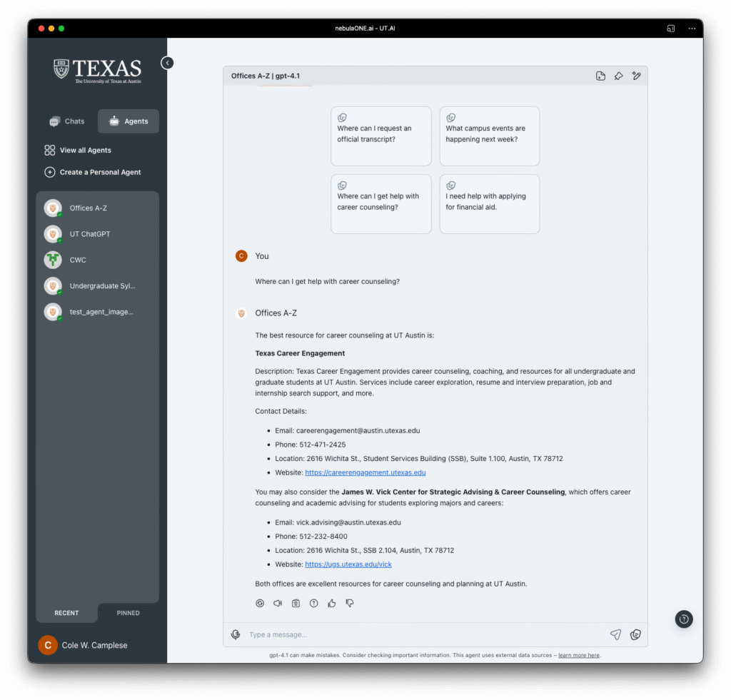The image size is (731, 700).
Task: Open the floating help button
Action: tap(684, 619)
